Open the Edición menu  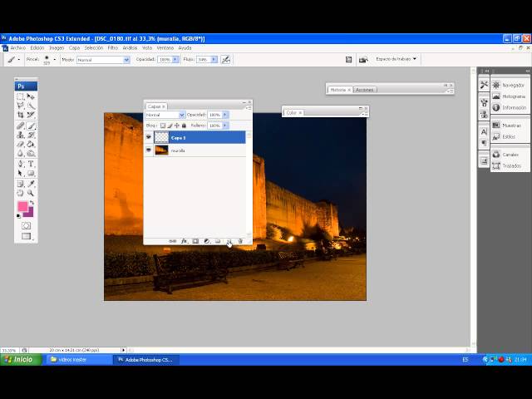tap(37, 48)
